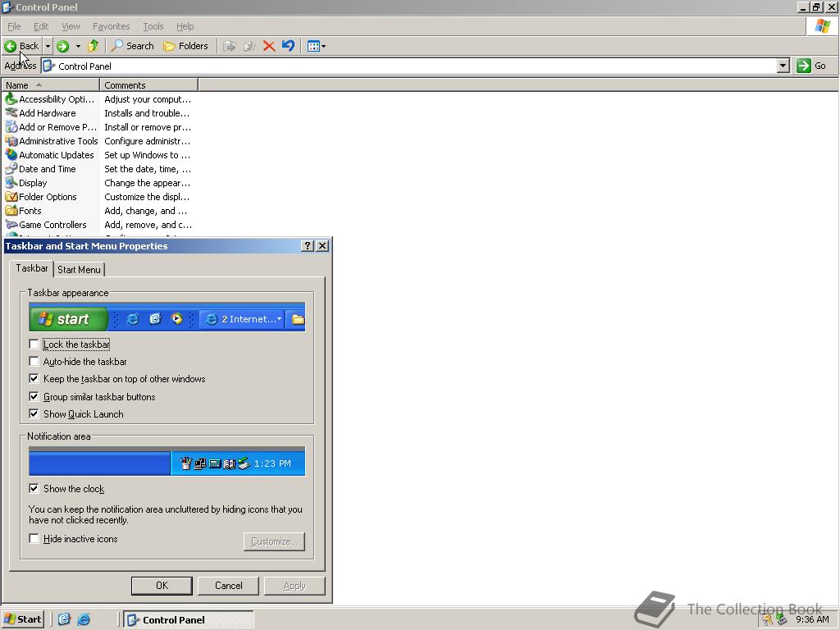Click Show Desktop quick launch icon
The width and height of the screenshot is (840, 630).
(64, 619)
